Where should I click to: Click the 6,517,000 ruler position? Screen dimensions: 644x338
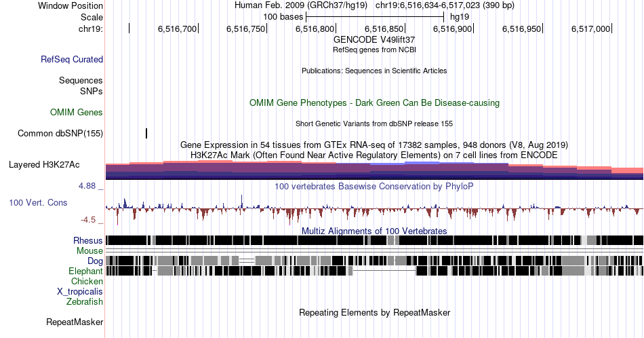(x=591, y=29)
